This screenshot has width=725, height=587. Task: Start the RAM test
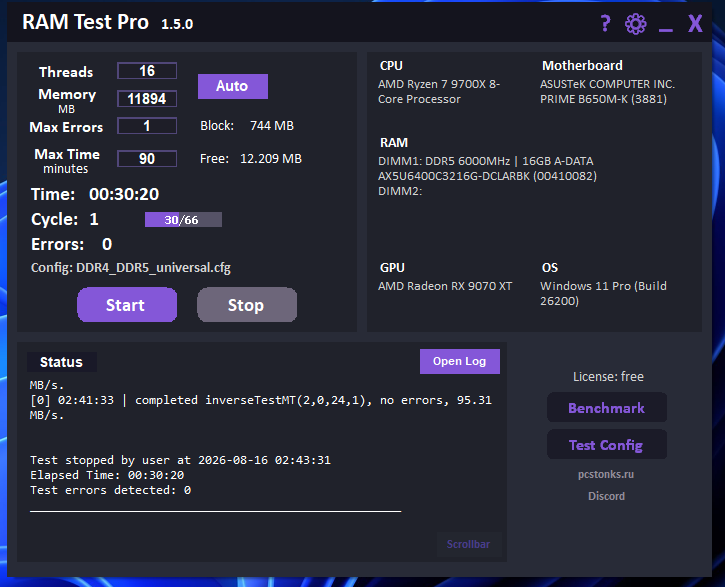tap(127, 305)
